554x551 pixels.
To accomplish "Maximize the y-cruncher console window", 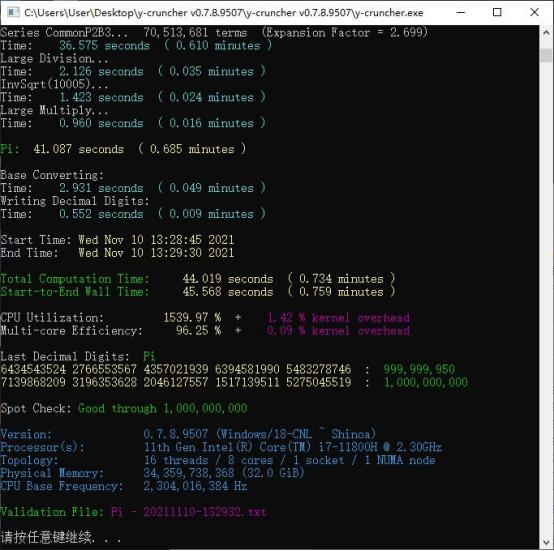I will [497, 12].
